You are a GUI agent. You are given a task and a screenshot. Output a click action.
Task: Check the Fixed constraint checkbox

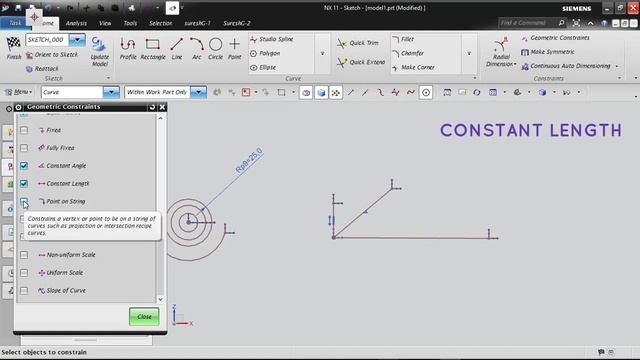tap(24, 130)
